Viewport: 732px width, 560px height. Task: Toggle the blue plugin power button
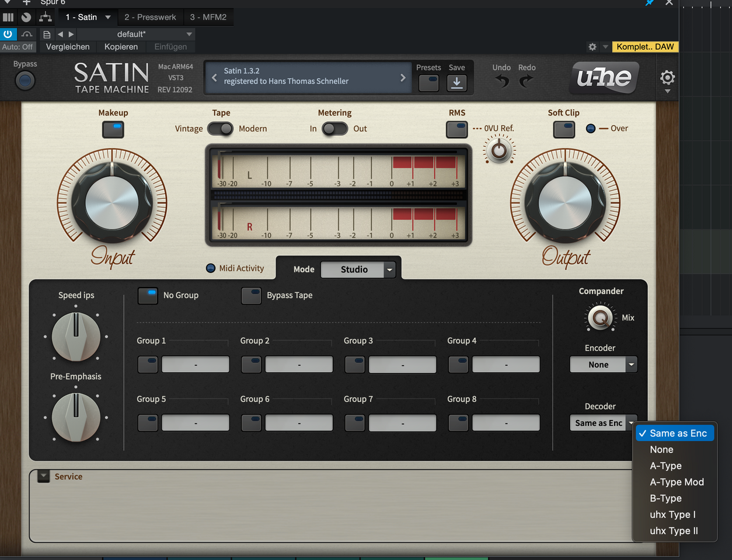tap(8, 34)
